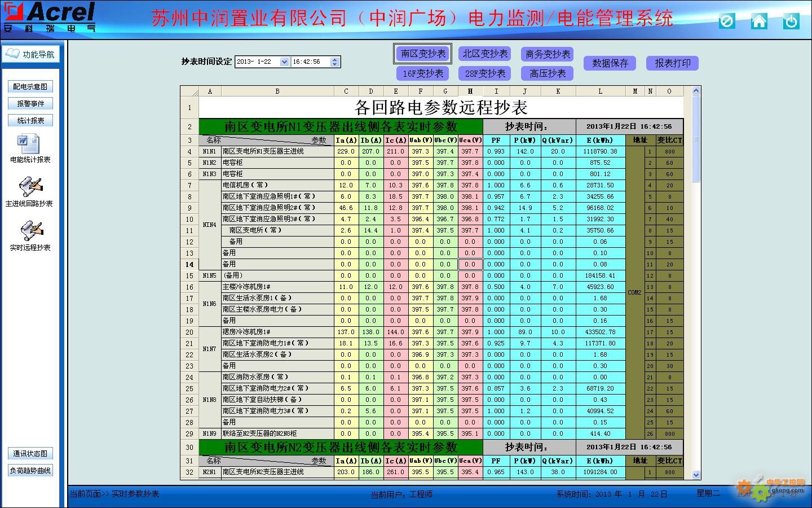Click the table's scroll down arrow

tap(696, 475)
